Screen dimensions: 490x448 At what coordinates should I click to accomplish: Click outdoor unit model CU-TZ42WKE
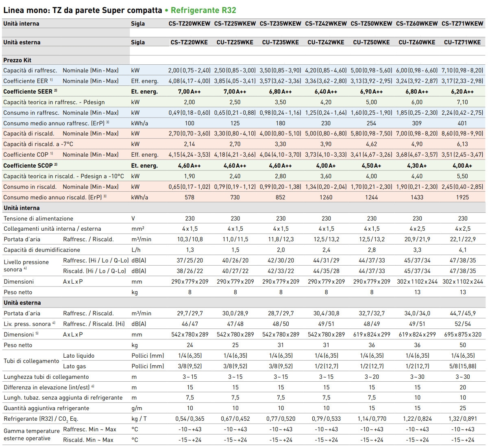326,42
